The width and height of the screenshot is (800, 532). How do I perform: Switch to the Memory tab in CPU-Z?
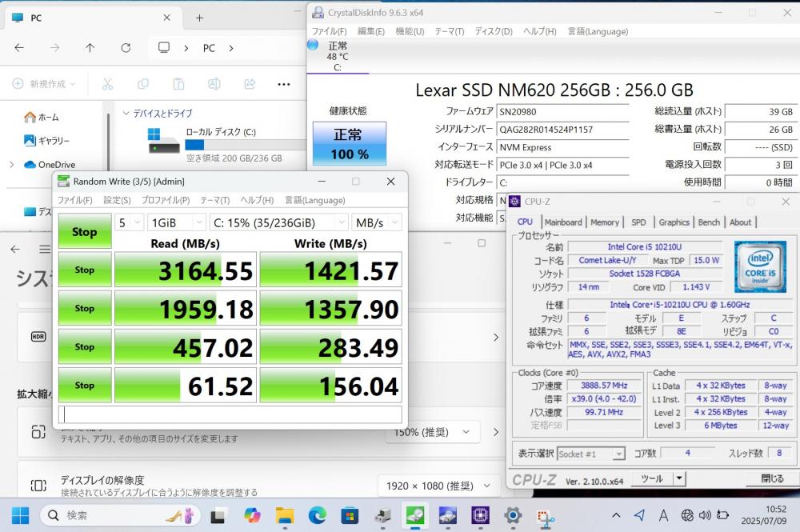[x=605, y=222]
